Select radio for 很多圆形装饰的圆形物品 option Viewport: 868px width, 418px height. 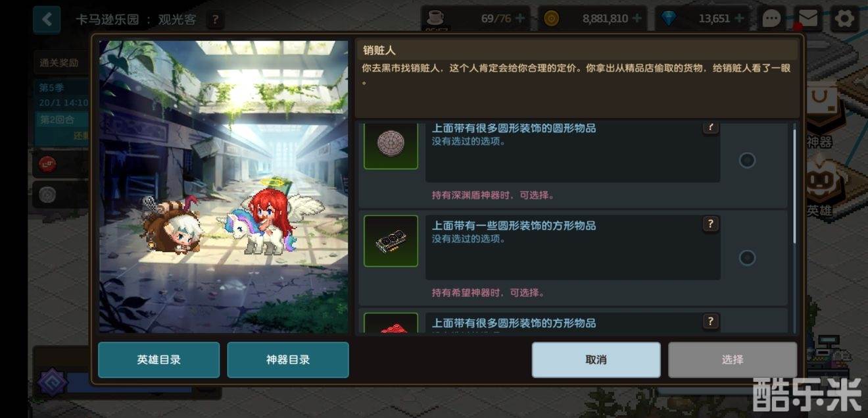click(747, 160)
